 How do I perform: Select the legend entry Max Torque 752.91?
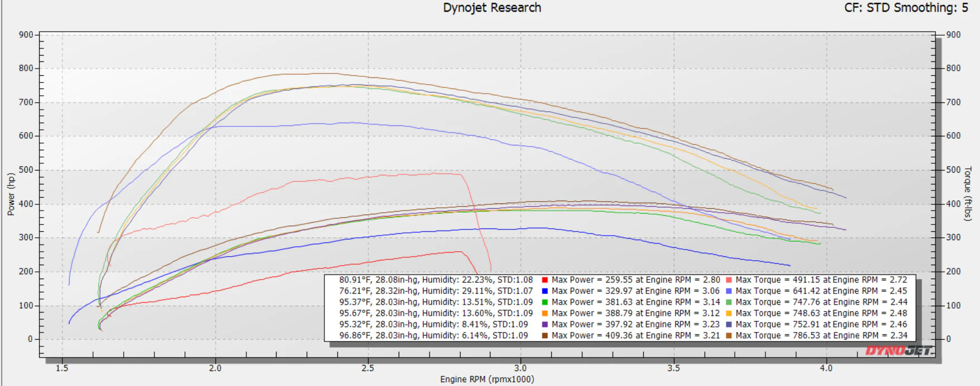click(x=821, y=325)
